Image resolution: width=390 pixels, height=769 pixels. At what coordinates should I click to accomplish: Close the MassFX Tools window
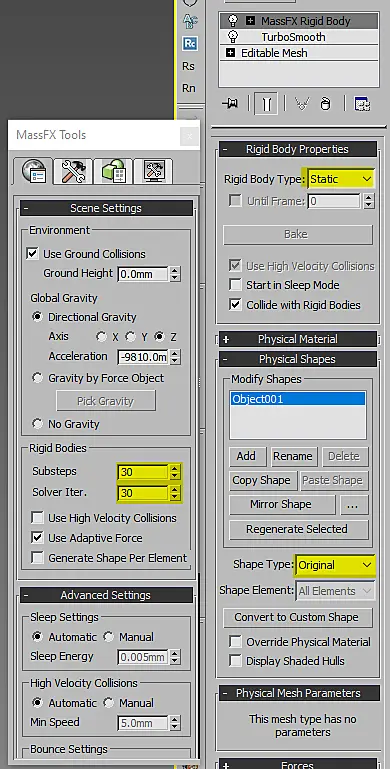tap(189, 136)
